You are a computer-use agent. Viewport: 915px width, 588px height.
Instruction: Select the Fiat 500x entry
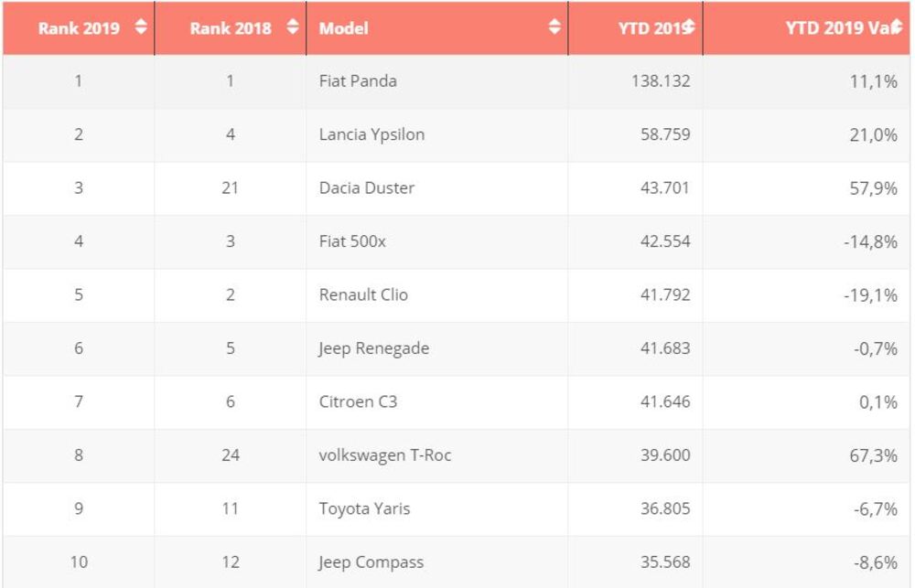(351, 241)
